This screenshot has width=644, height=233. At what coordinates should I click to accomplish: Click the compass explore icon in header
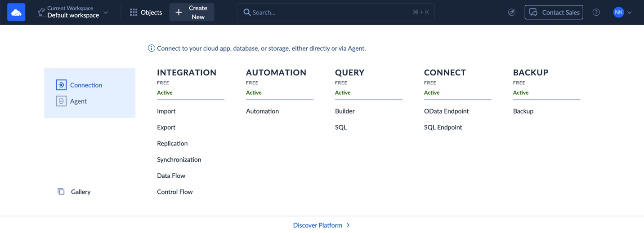(511, 13)
